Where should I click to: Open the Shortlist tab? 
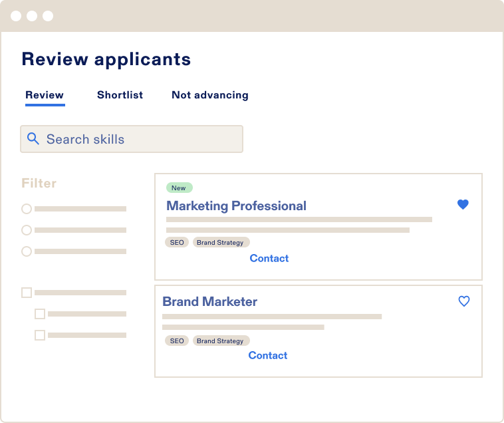[120, 95]
